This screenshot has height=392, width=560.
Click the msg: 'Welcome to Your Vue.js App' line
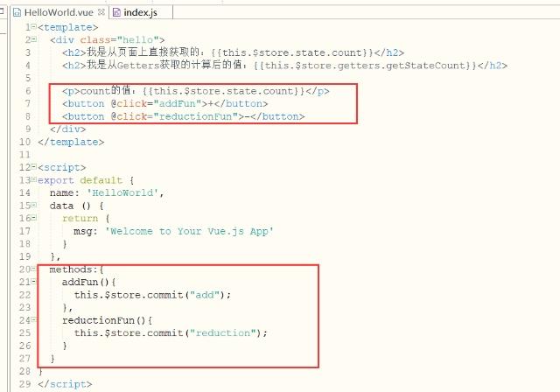click(x=173, y=231)
